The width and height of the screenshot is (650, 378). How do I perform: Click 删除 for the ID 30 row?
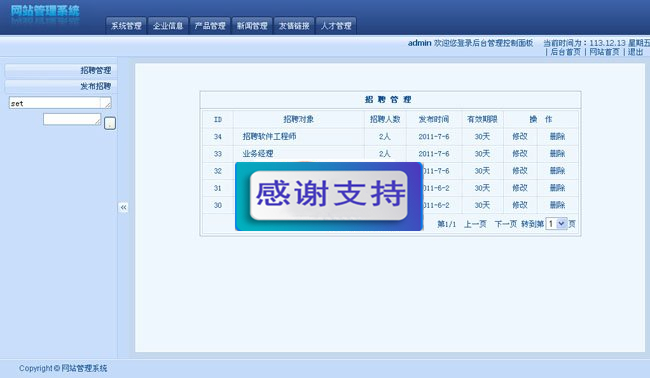(558, 205)
